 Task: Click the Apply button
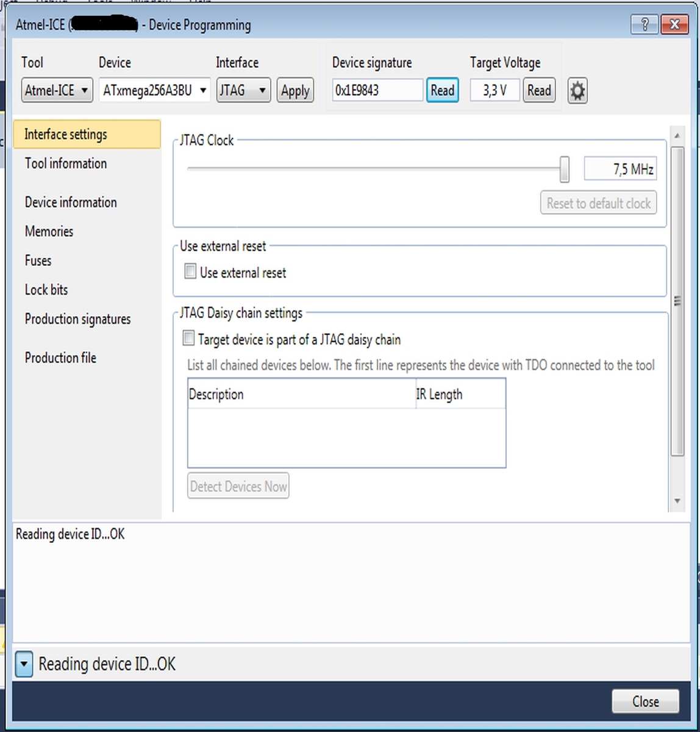295,90
